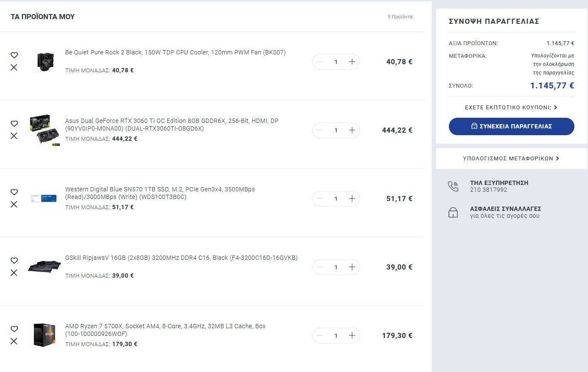
Task: Favorite the Asus RTX 3060 Ti heart icon
Action: point(14,124)
